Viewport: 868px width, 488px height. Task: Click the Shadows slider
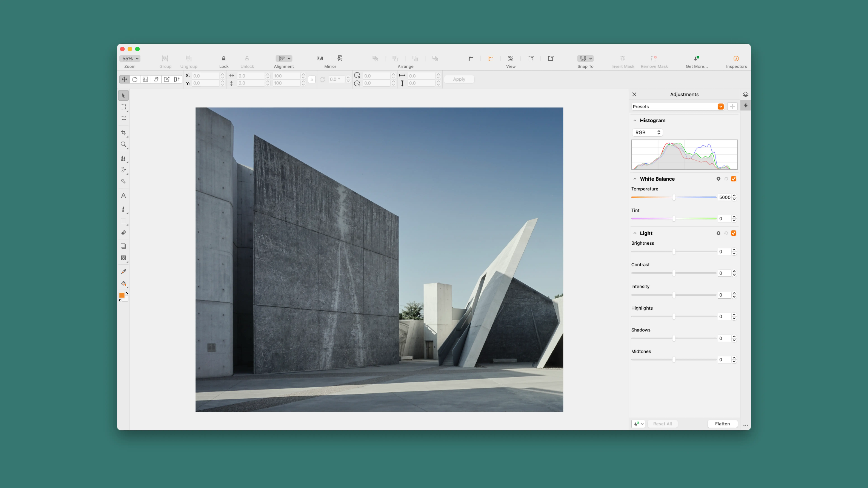coord(674,338)
